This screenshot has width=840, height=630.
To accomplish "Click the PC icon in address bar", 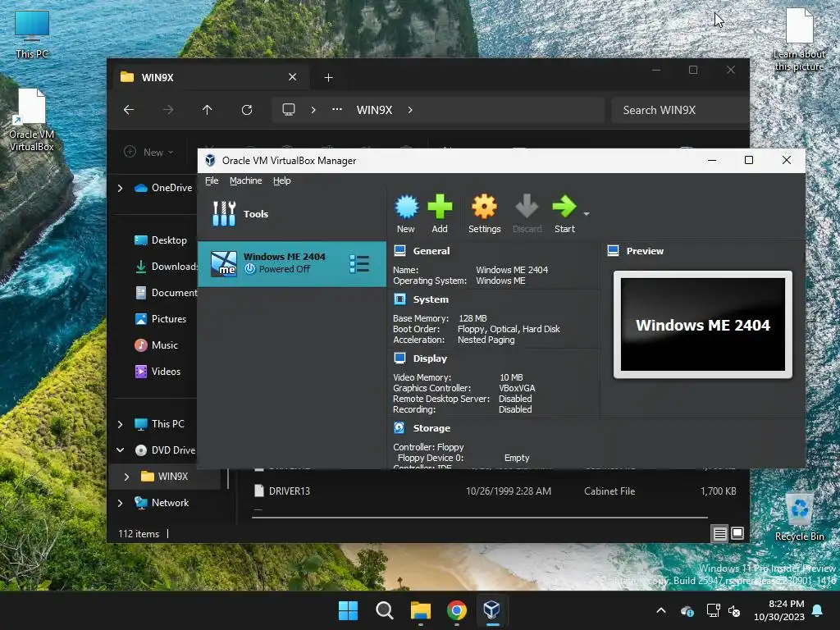I will click(289, 109).
